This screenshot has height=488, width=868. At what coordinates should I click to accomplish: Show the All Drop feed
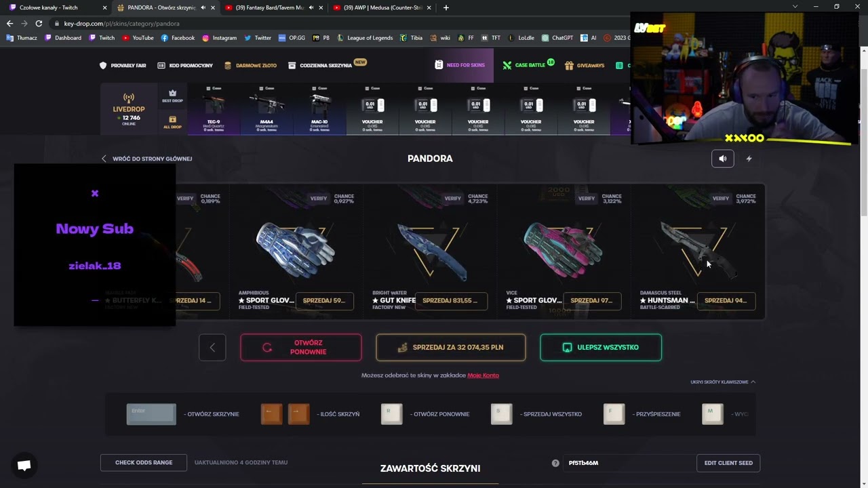point(172,122)
